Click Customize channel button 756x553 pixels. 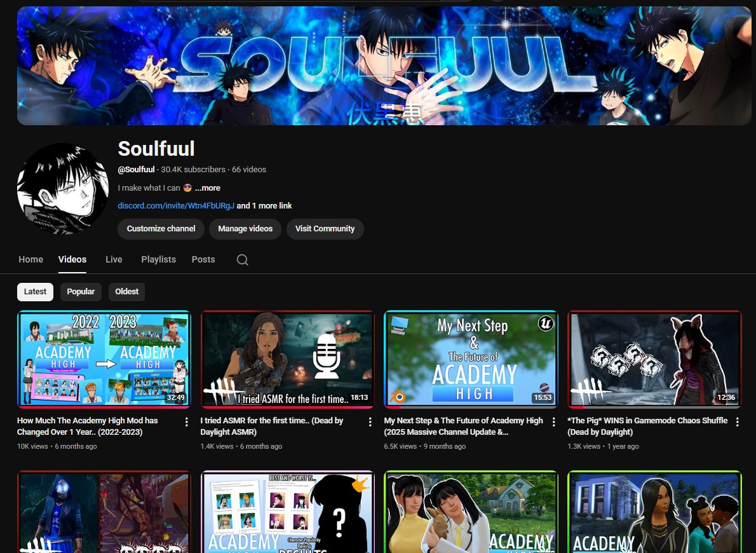[x=161, y=229]
